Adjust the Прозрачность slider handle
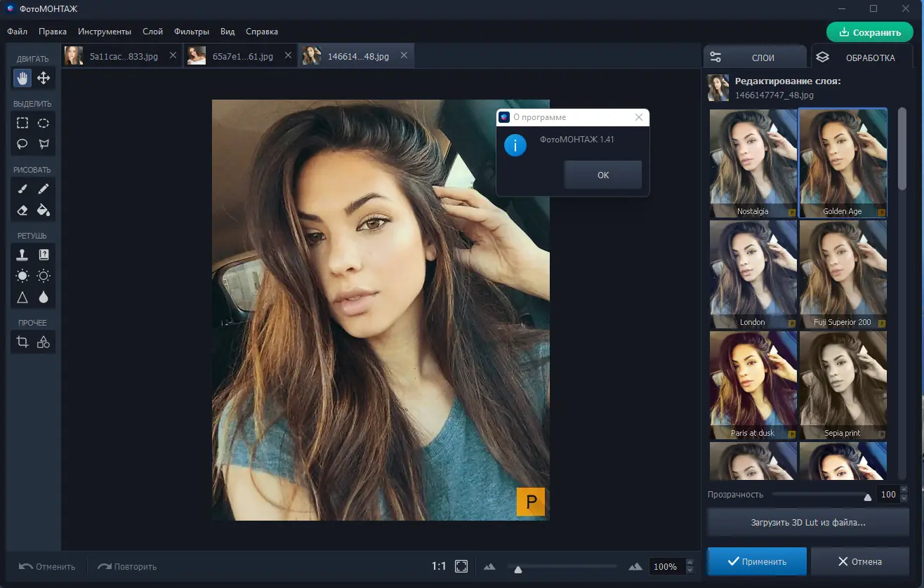The width and height of the screenshot is (924, 588). coord(868,497)
